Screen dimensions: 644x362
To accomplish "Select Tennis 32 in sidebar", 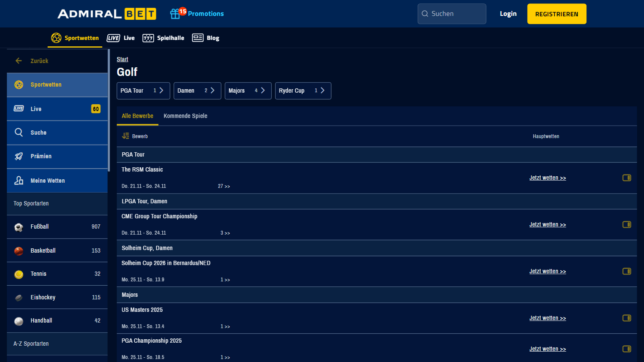I will pyautogui.click(x=57, y=274).
